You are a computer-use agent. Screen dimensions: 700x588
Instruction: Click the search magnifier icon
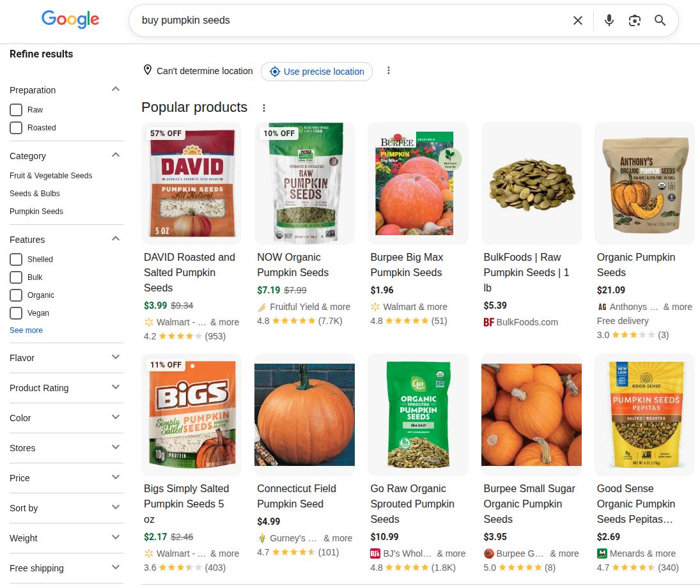(660, 20)
